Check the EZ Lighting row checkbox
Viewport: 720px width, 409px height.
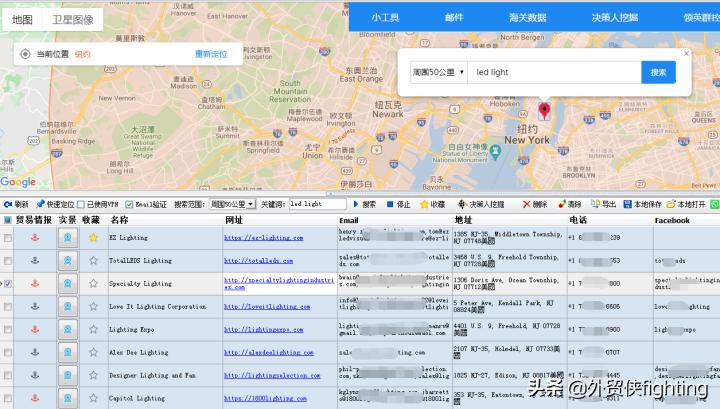[x=8, y=238]
